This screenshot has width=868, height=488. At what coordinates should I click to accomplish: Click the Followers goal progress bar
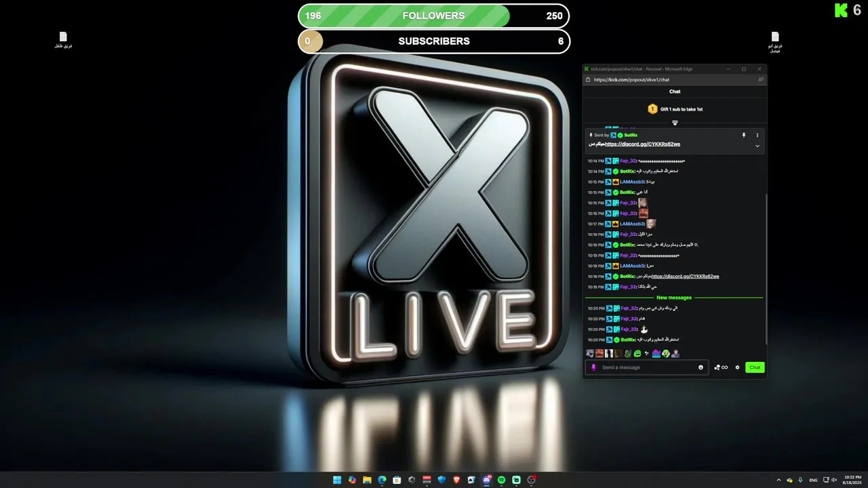(x=434, y=16)
